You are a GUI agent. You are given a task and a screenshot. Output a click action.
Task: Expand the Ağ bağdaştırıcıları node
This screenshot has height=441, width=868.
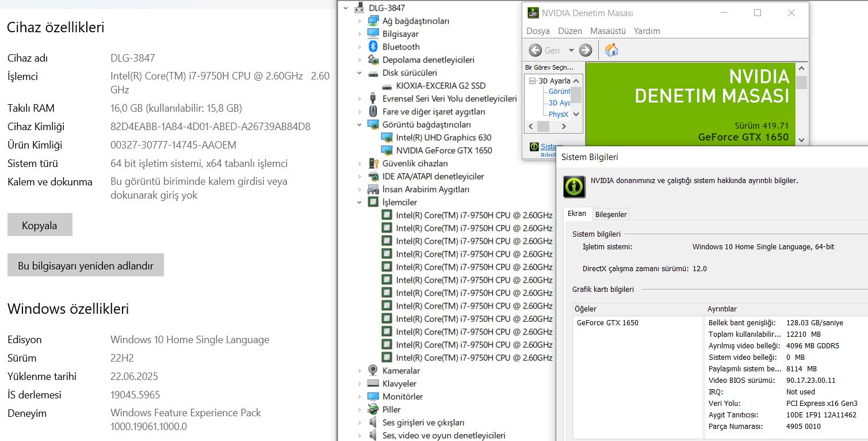360,21
